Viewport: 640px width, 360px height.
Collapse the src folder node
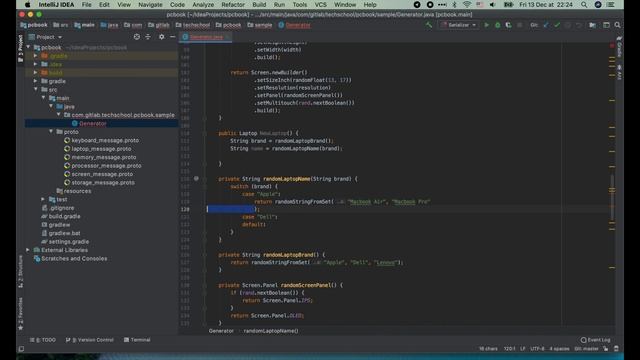(36, 89)
